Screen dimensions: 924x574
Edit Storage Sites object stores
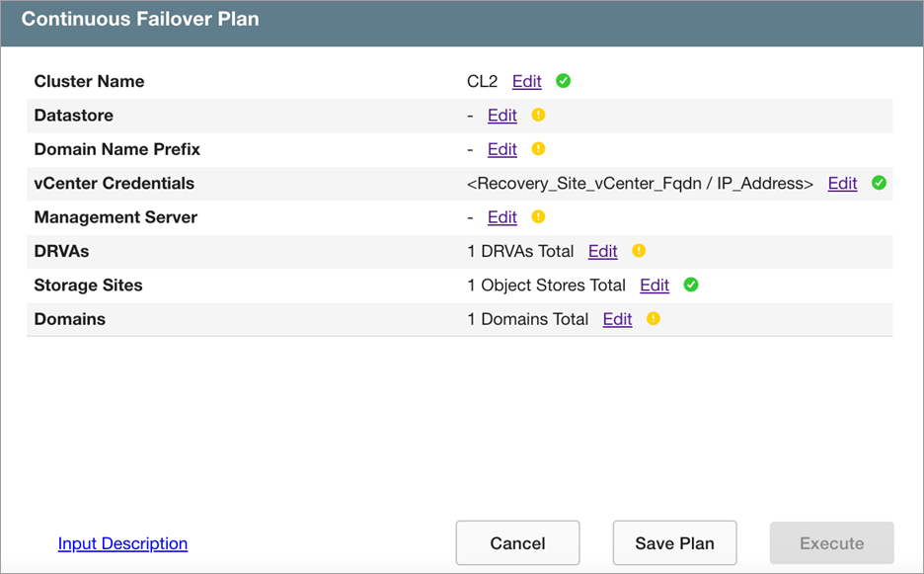(x=654, y=286)
